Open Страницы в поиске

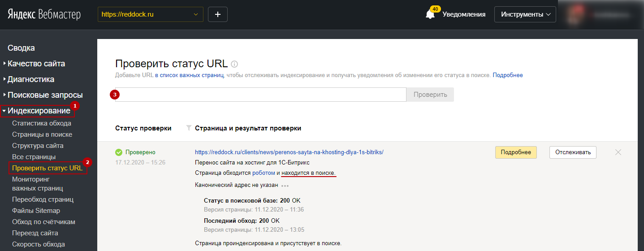coord(42,134)
